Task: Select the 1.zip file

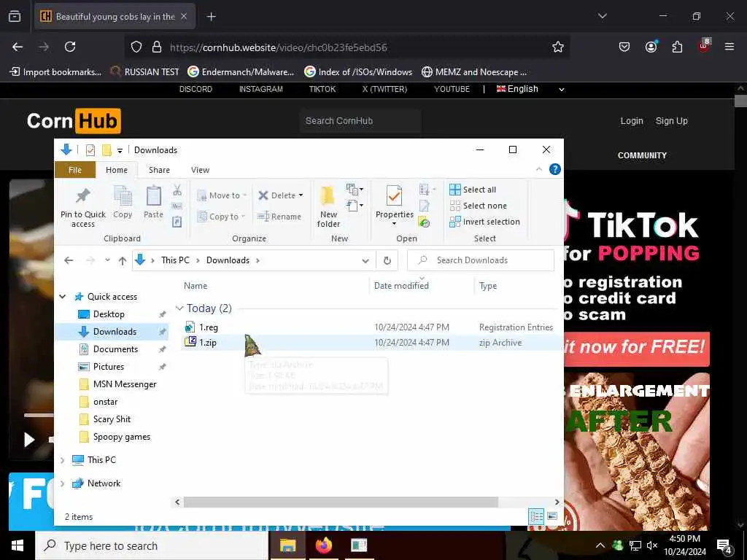Action: pos(208,343)
